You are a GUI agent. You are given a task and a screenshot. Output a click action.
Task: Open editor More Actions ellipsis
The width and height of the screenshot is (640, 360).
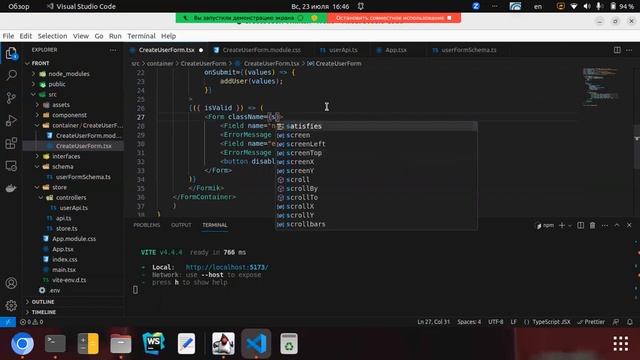tap(629, 50)
